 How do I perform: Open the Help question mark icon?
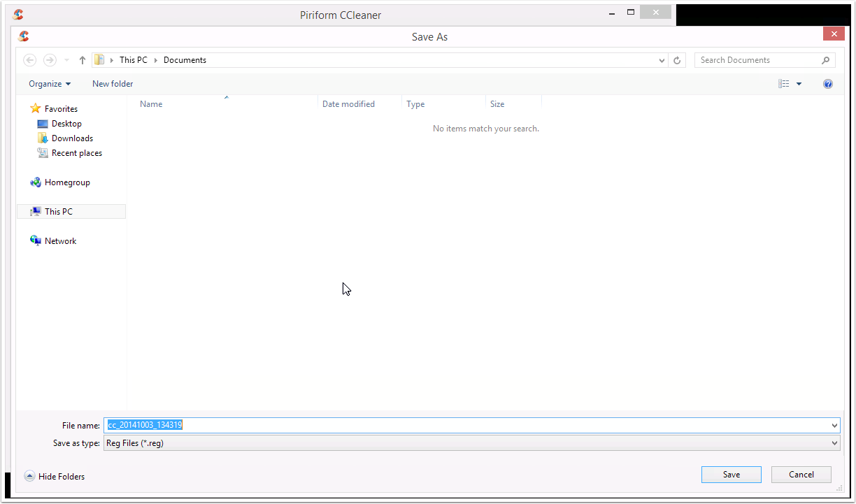click(828, 84)
